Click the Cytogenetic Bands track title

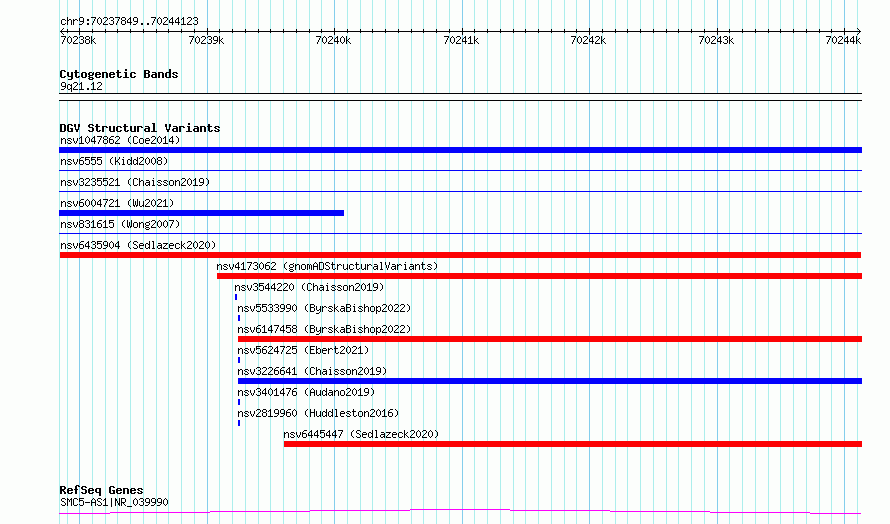[119, 74]
